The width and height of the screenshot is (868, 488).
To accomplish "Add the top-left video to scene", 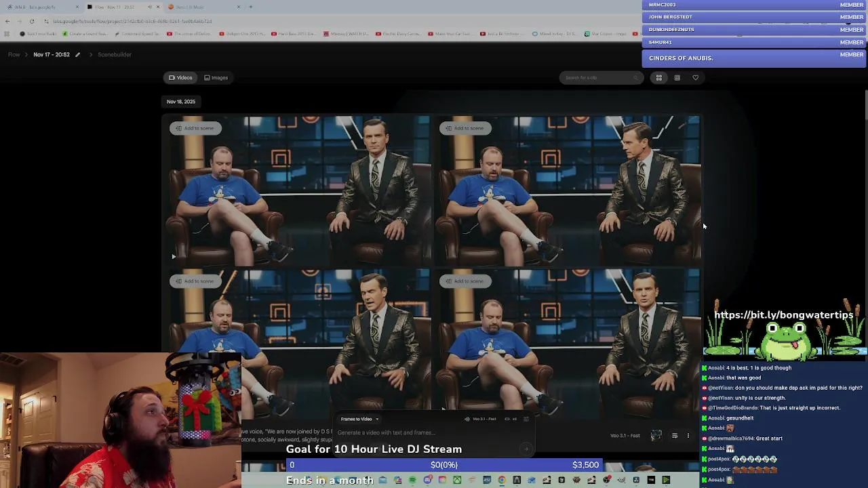I will (195, 128).
